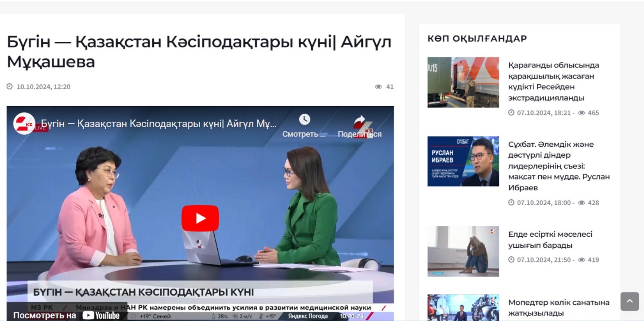Open Ruslan Ibraev interview article link

click(x=559, y=166)
